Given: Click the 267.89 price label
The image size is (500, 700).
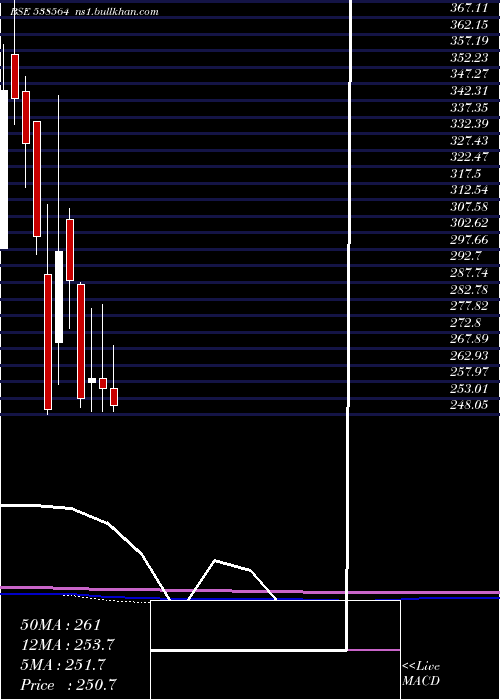Looking at the screenshot, I should point(469,339).
